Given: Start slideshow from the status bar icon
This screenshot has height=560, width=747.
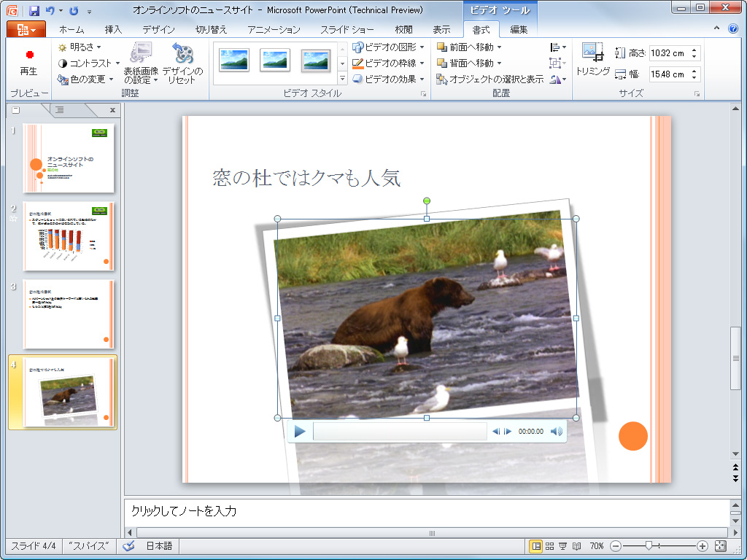Looking at the screenshot, I should pos(562,545).
